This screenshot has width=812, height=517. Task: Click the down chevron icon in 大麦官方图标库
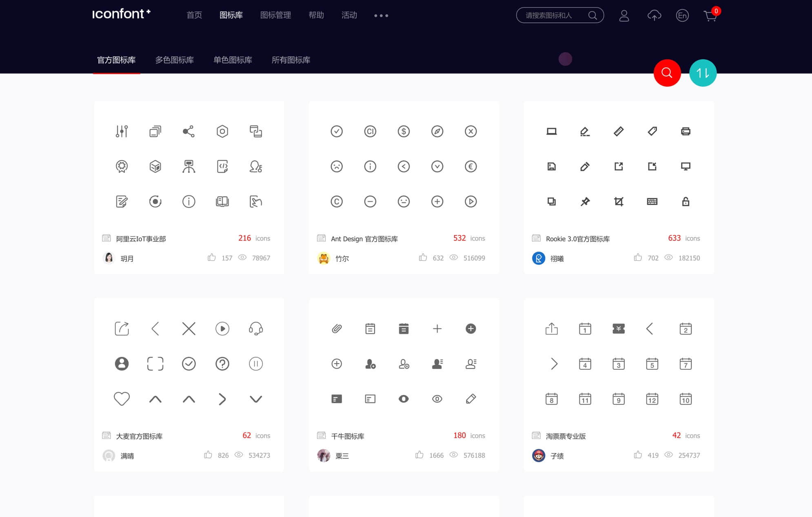(x=255, y=399)
